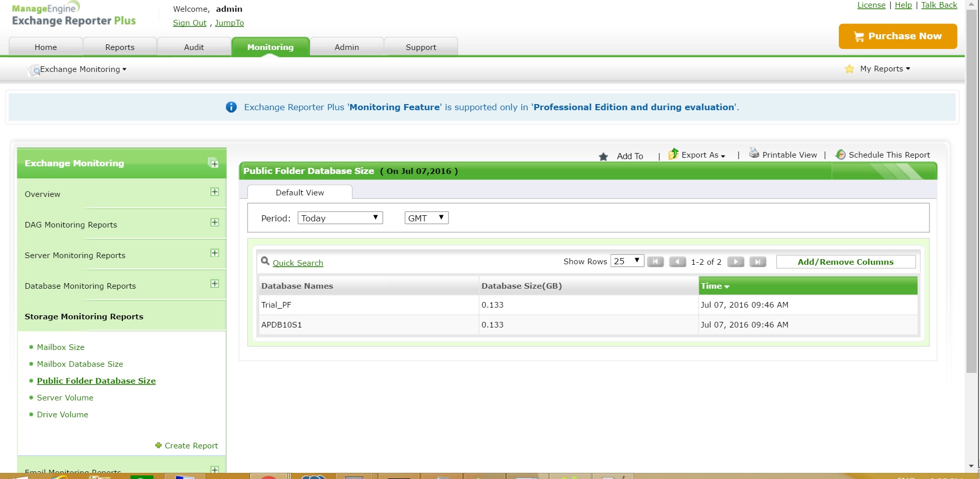Click the Exchange Monitoring panel header icon
Screen dimensions: 980x479
click(x=214, y=163)
